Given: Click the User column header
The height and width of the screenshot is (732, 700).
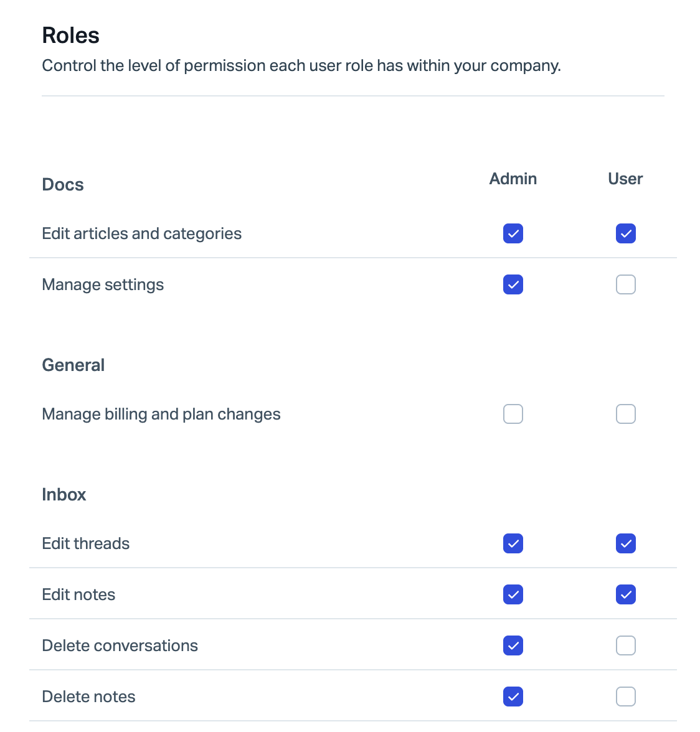Looking at the screenshot, I should [x=625, y=179].
